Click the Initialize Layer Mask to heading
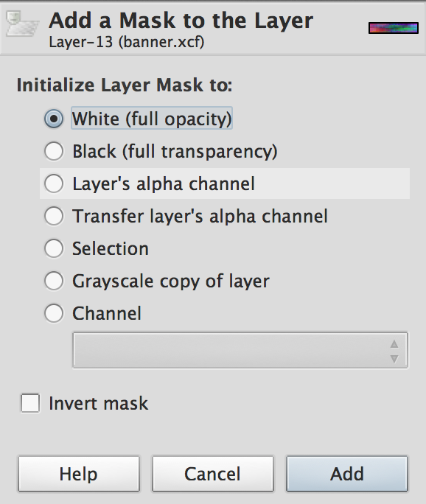Image resolution: width=426 pixels, height=504 pixels. click(125, 85)
